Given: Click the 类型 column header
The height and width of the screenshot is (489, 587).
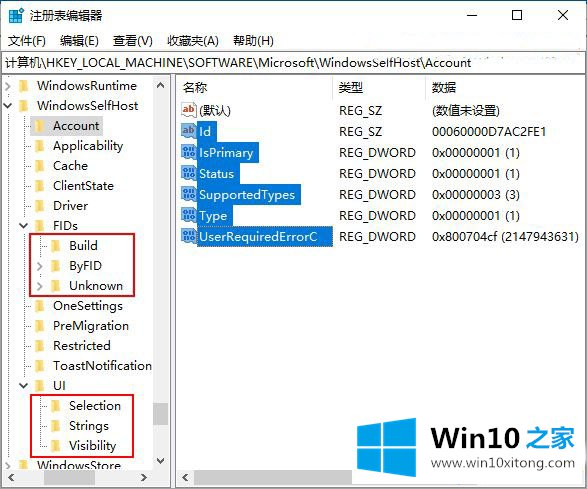Looking at the screenshot, I should pyautogui.click(x=379, y=88).
